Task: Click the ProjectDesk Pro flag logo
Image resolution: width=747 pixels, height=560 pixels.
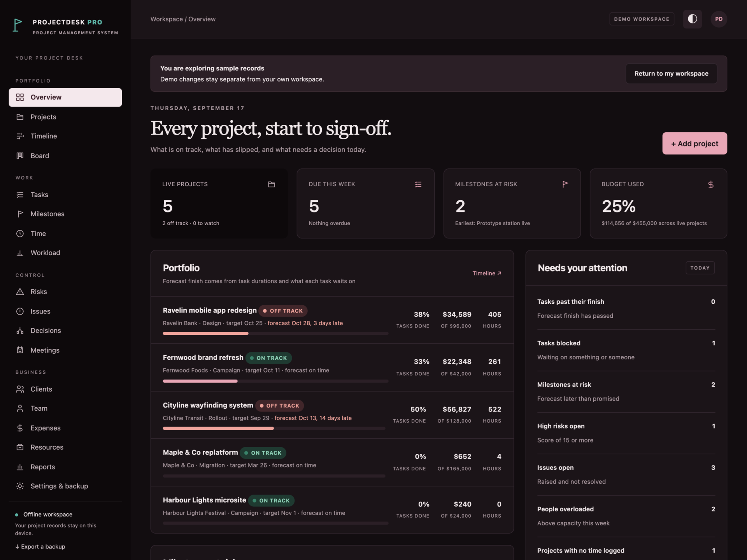Action: pos(18,25)
